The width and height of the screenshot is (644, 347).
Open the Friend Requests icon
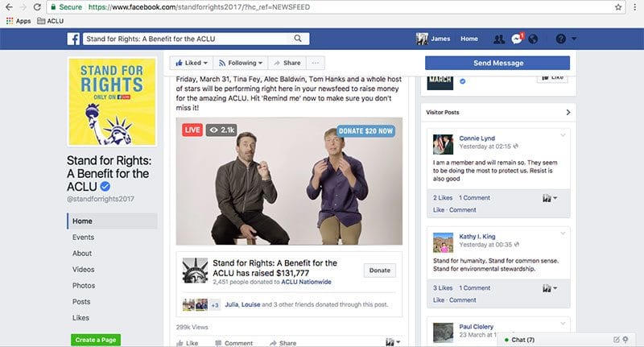498,39
